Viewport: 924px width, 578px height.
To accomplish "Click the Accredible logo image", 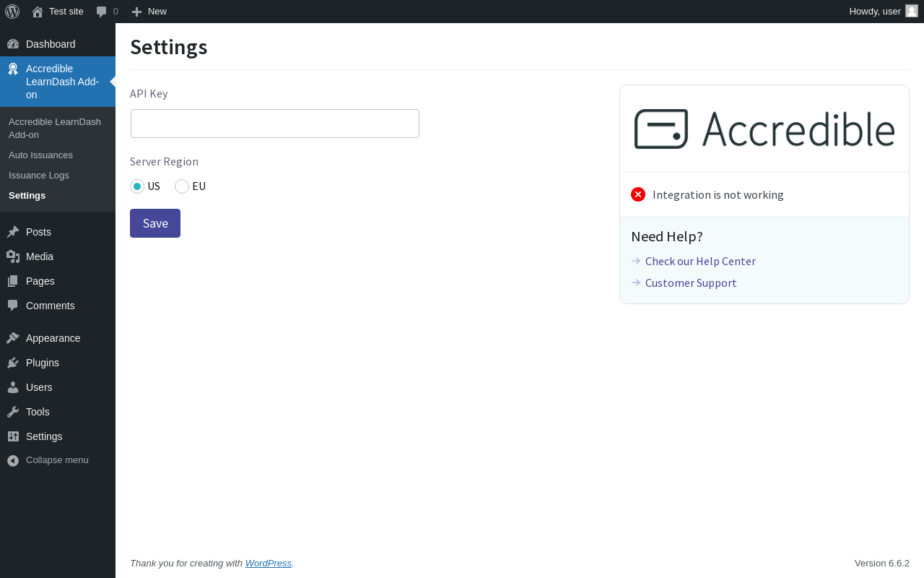I will pos(764,129).
